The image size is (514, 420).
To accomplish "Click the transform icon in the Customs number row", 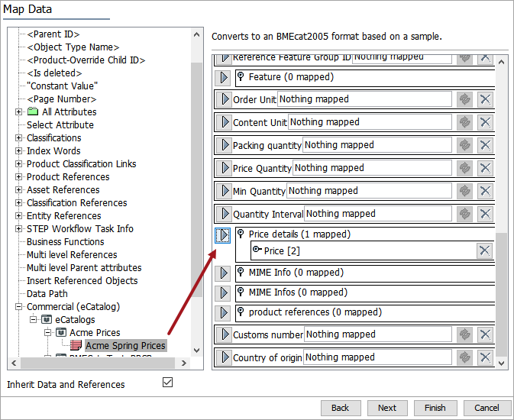I will point(464,334).
